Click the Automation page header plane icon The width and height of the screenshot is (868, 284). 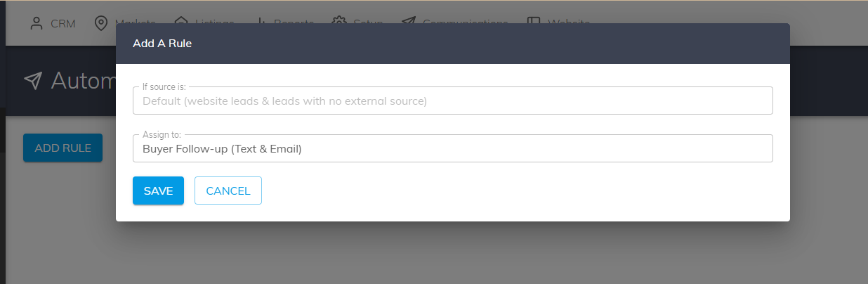pyautogui.click(x=33, y=80)
